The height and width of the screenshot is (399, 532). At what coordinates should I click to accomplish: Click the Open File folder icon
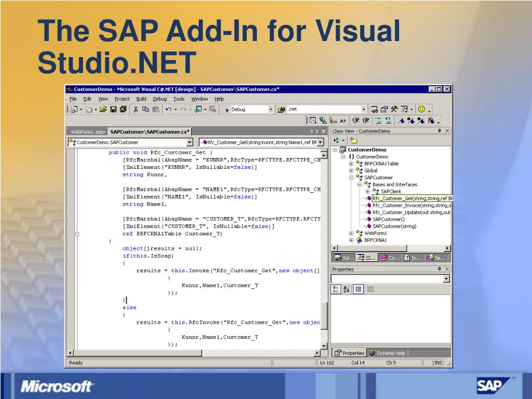point(103,110)
